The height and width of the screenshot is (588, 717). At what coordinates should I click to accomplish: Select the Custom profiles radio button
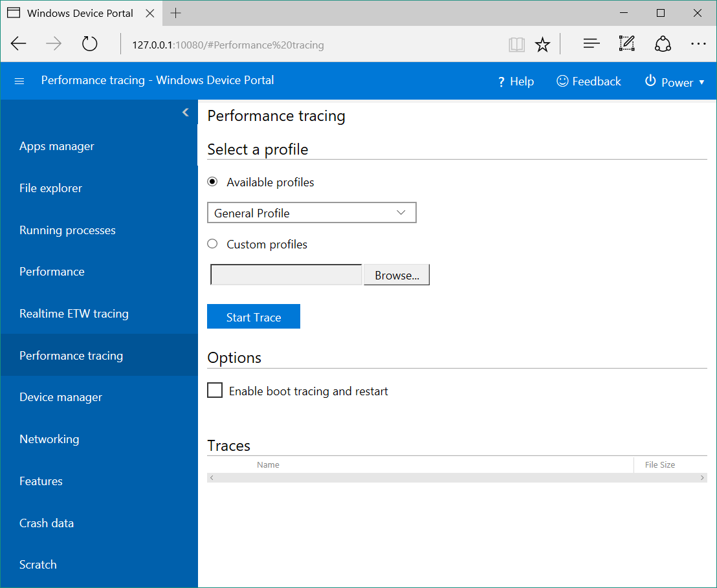[212, 244]
